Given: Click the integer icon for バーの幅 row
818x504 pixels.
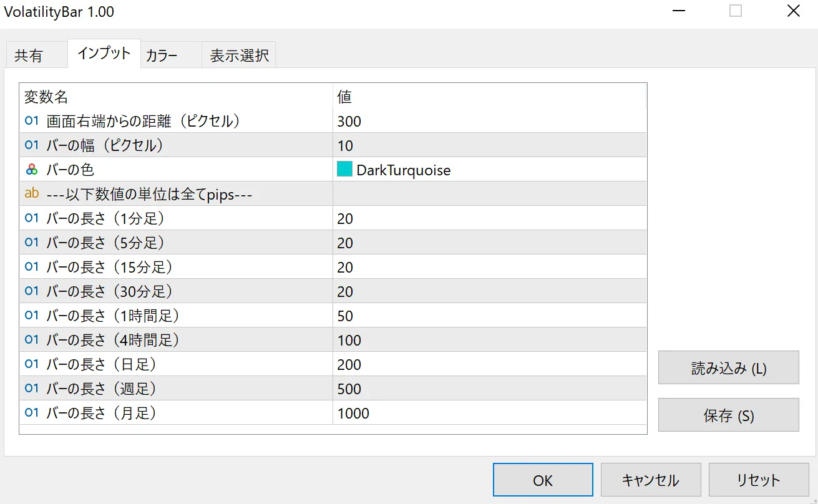Looking at the screenshot, I should point(32,145).
